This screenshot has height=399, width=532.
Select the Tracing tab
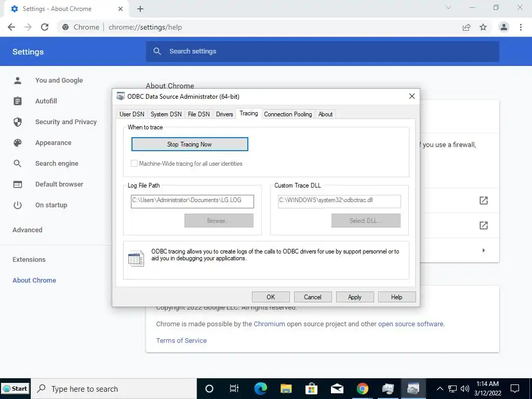(249, 113)
